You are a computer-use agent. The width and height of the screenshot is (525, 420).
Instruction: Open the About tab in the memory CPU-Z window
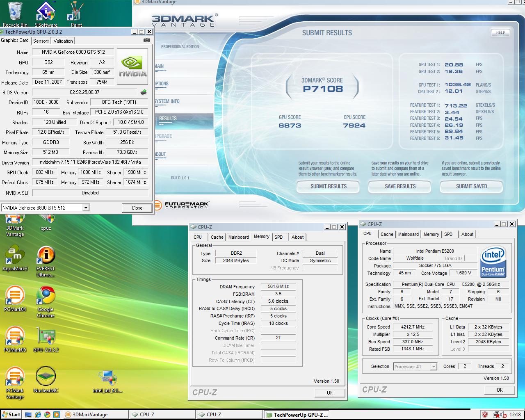click(298, 237)
